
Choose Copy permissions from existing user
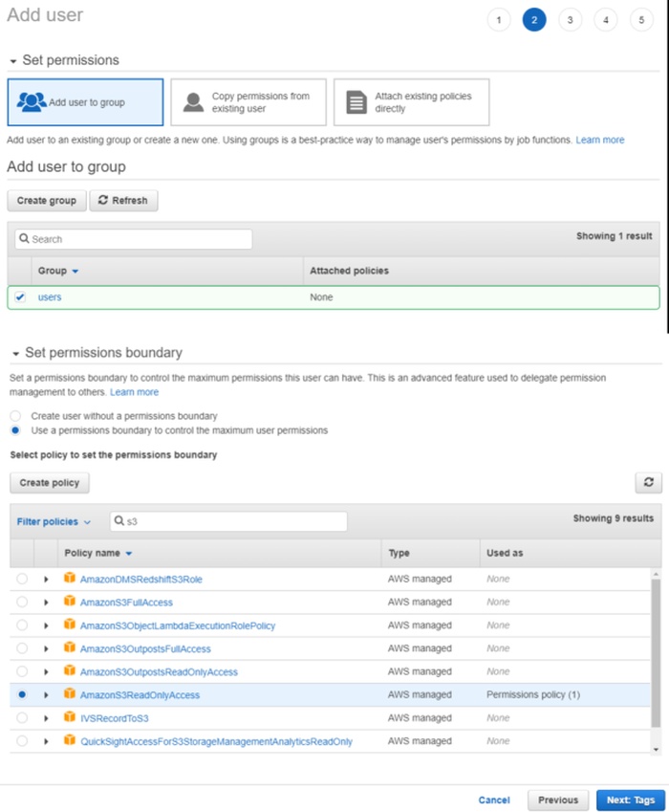[248, 102]
